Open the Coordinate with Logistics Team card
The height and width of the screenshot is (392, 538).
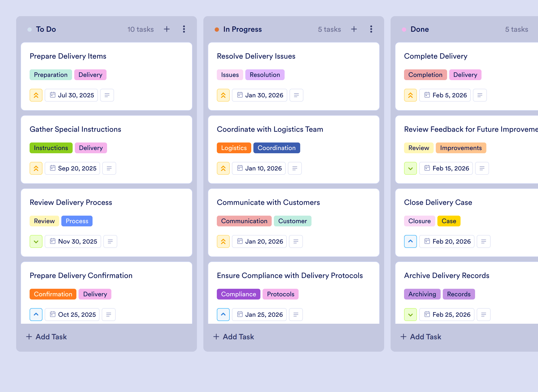point(294,149)
